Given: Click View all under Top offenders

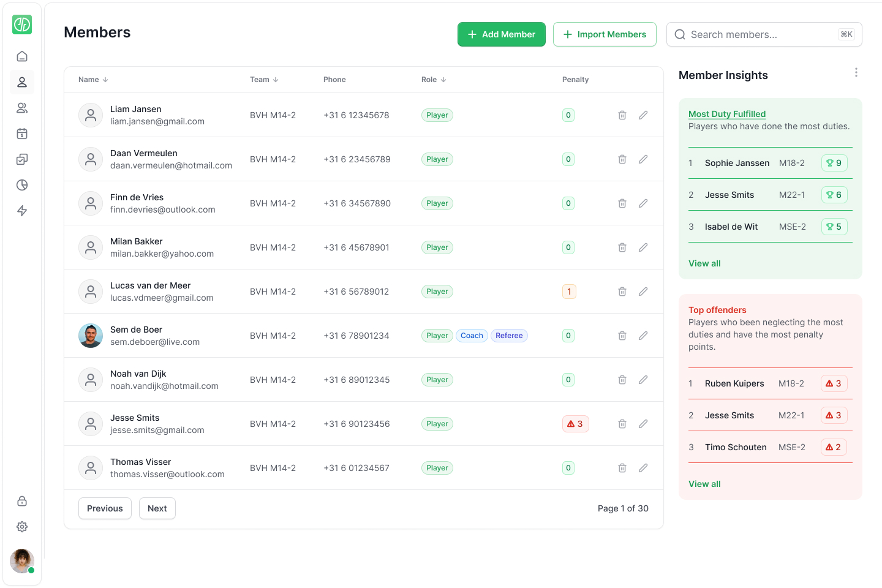Looking at the screenshot, I should (704, 484).
